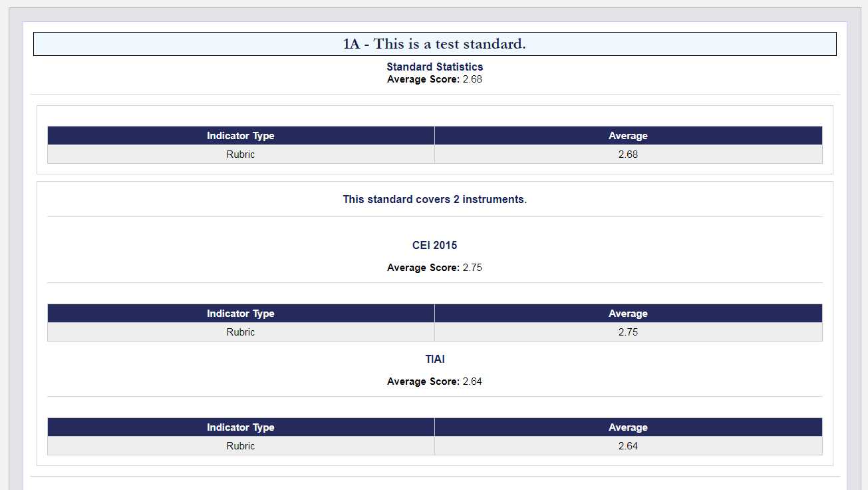Select the 2.75 cell in the CEI 2015 table
The width and height of the screenshot is (868, 490).
pyautogui.click(x=628, y=332)
